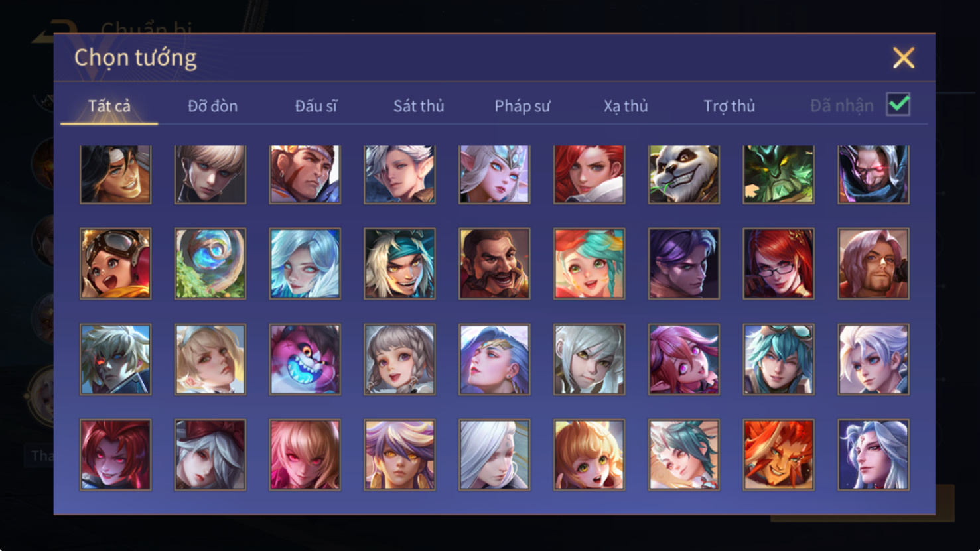Select the goggles-wearing pilot girl hero
Image resolution: width=980 pixels, height=551 pixels.
click(115, 264)
